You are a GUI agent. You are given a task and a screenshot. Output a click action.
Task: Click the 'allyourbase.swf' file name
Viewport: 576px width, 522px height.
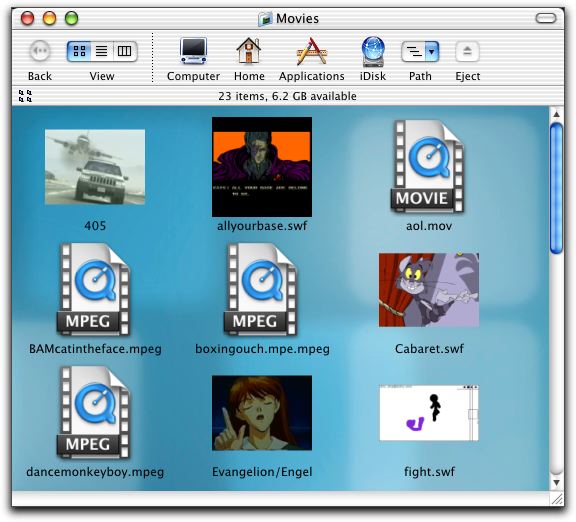(x=262, y=226)
